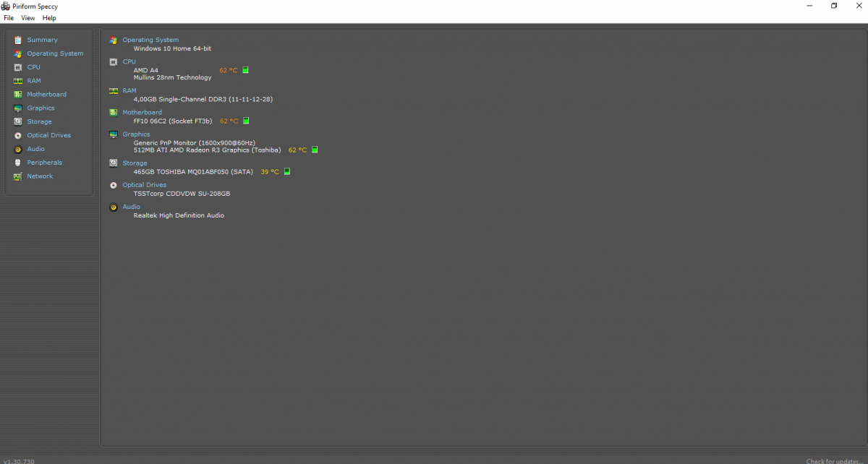Click the Operating System Windows flag sidebar icon
Screen dimensions: 868x464
(x=17, y=53)
